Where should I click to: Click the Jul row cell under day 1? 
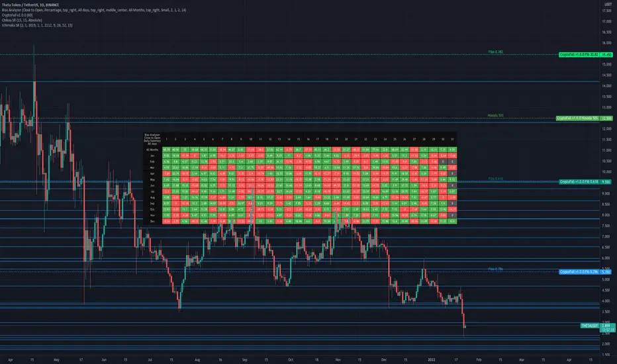(166, 192)
